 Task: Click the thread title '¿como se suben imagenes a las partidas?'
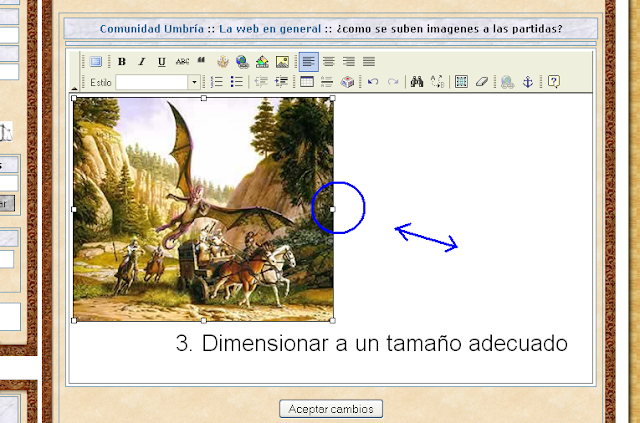tap(449, 29)
